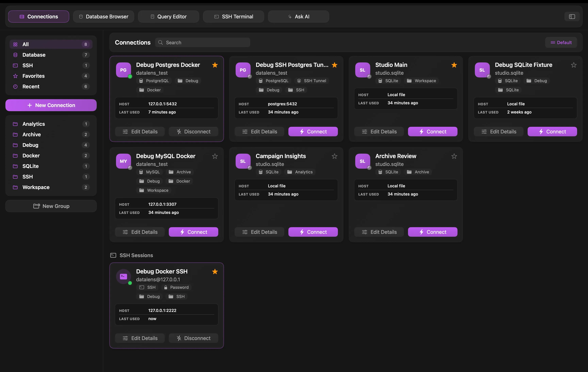This screenshot has height=372, width=588.
Task: Click the MySQL tag on Debug MySQL Docker
Action: click(x=149, y=172)
